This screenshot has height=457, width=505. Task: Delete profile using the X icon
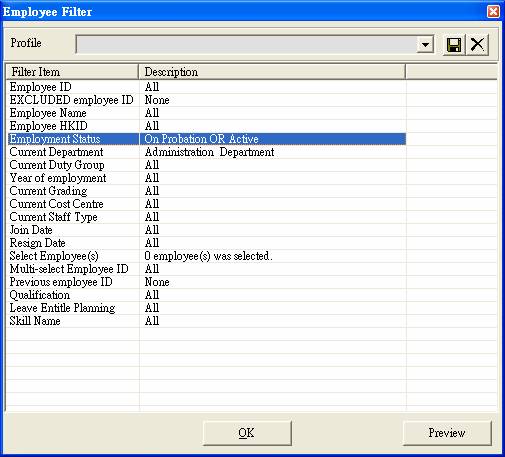tap(477, 44)
